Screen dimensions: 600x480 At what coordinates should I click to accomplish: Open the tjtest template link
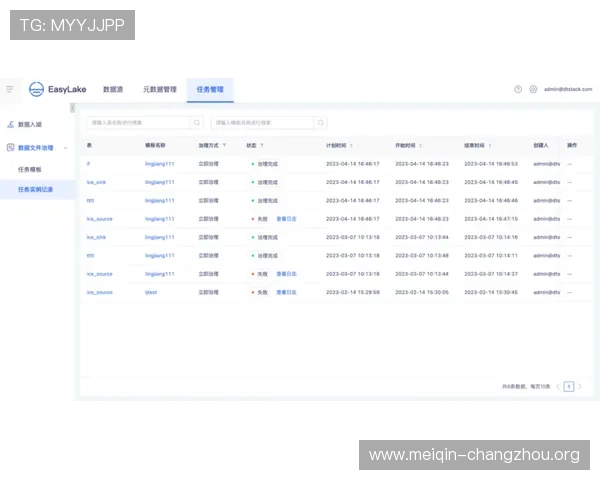point(151,292)
